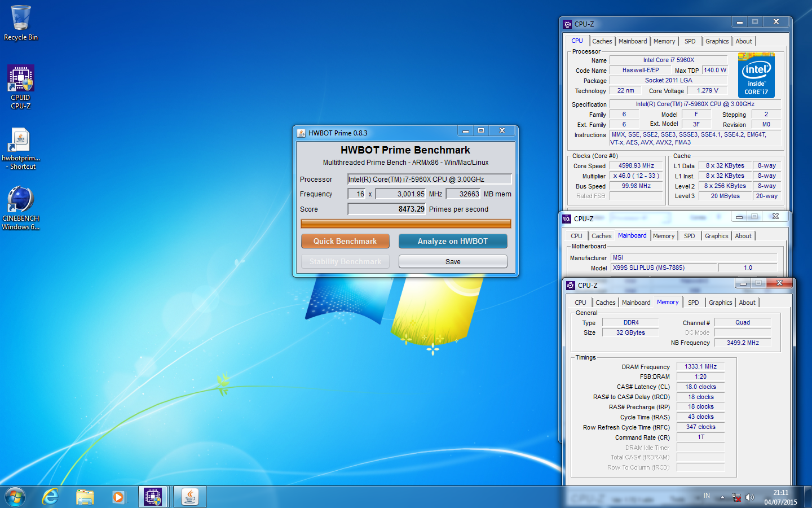Screen dimensions: 812x508
Task: Click the volume speaker tray icon
Action: (749, 497)
